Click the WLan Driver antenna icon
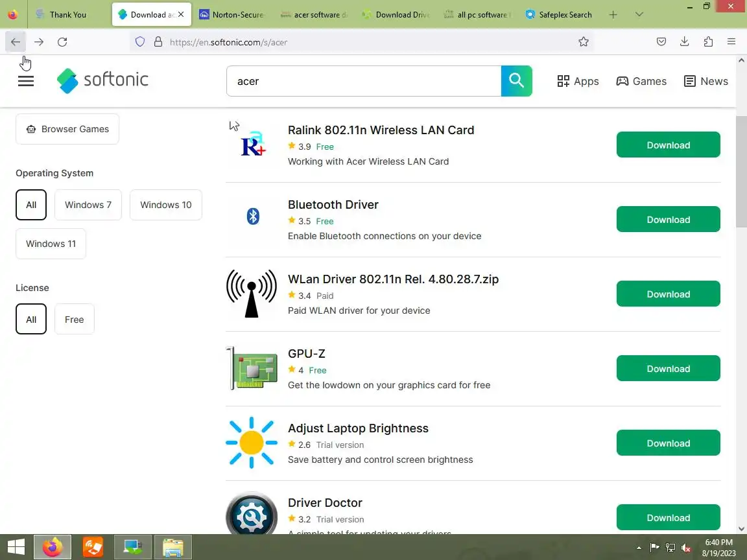The height and width of the screenshot is (560, 747). click(252, 294)
